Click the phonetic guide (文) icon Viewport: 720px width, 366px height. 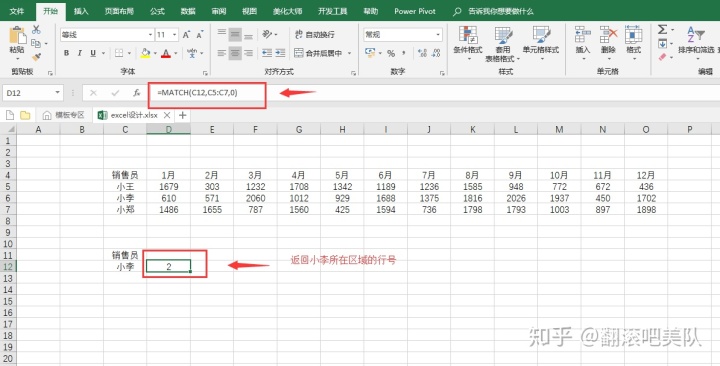(192, 53)
